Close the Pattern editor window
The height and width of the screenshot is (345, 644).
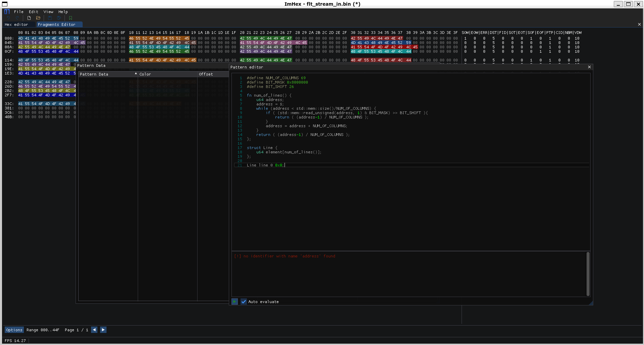point(589,67)
